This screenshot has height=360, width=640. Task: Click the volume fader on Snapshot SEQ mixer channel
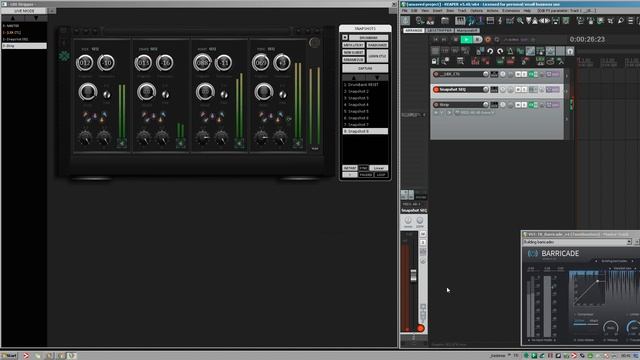[413, 276]
